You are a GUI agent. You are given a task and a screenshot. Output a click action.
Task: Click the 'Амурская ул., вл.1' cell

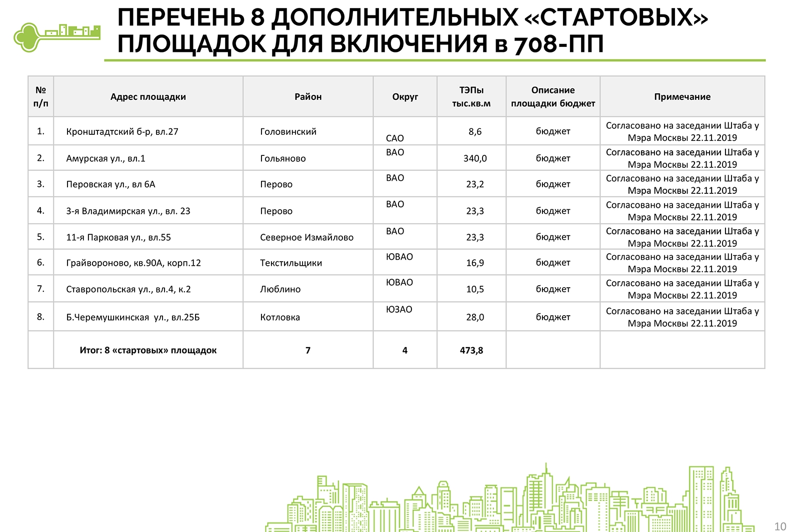[105, 159]
